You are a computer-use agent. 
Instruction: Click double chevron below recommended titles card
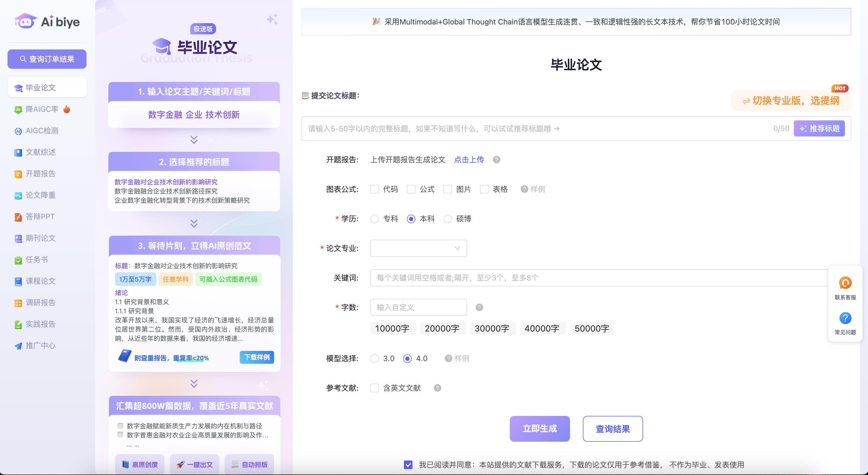click(x=194, y=223)
